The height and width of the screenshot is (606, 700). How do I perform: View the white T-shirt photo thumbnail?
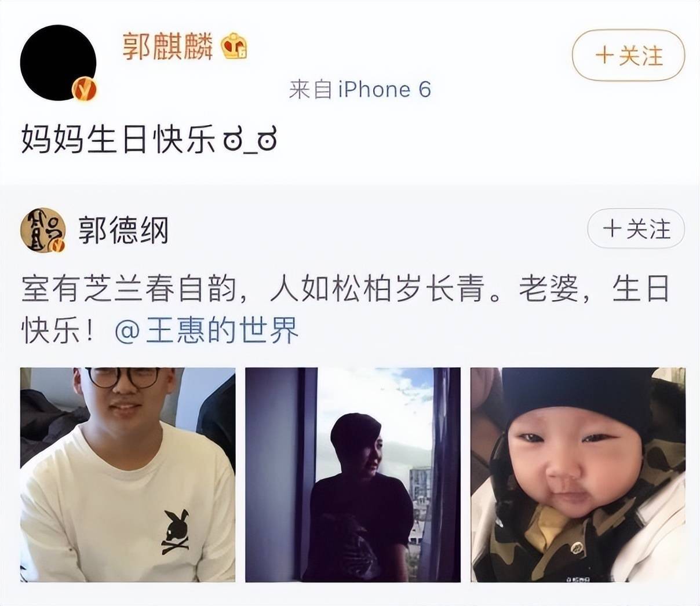point(127,474)
